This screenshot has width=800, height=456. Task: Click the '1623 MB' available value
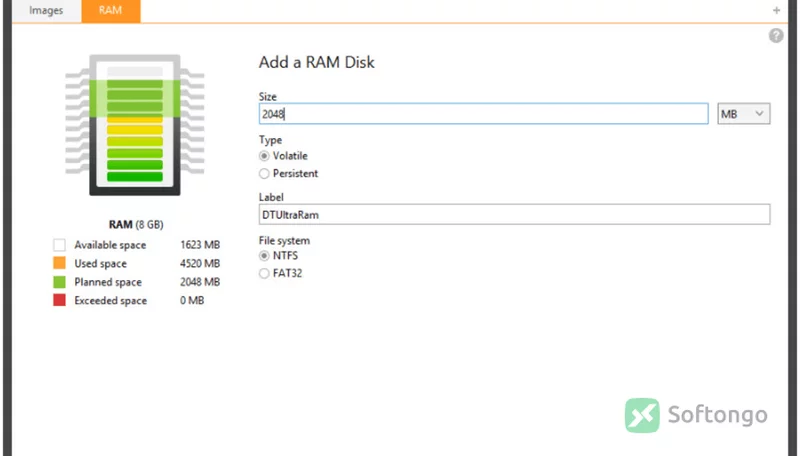point(200,245)
